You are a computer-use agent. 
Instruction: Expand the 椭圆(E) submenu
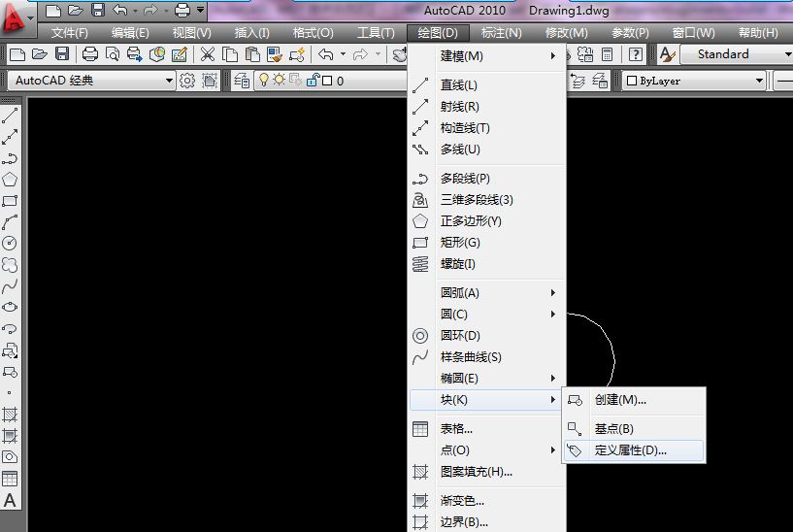(x=486, y=379)
